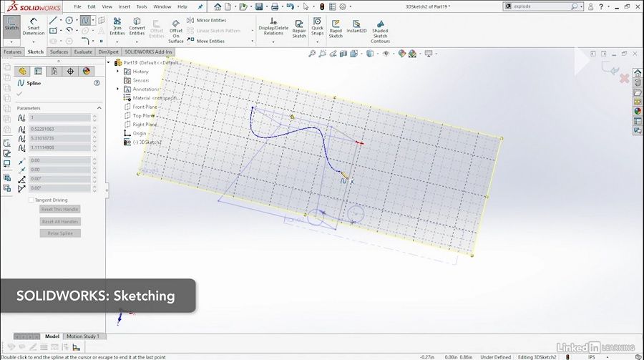Screen dimensions: 644x360
Task: Open the Spline tool dropdown arrow
Action: pyautogui.click(x=93, y=20)
